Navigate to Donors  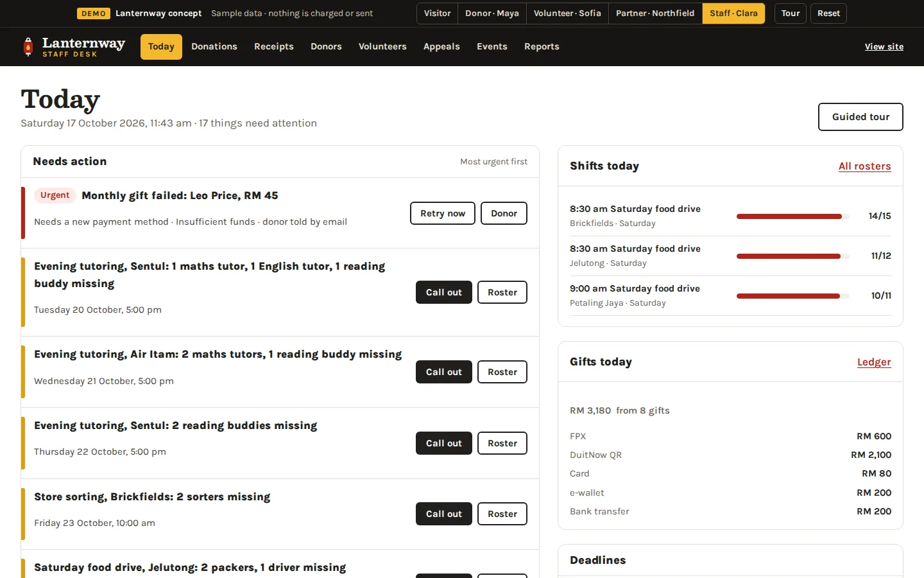pos(326,47)
